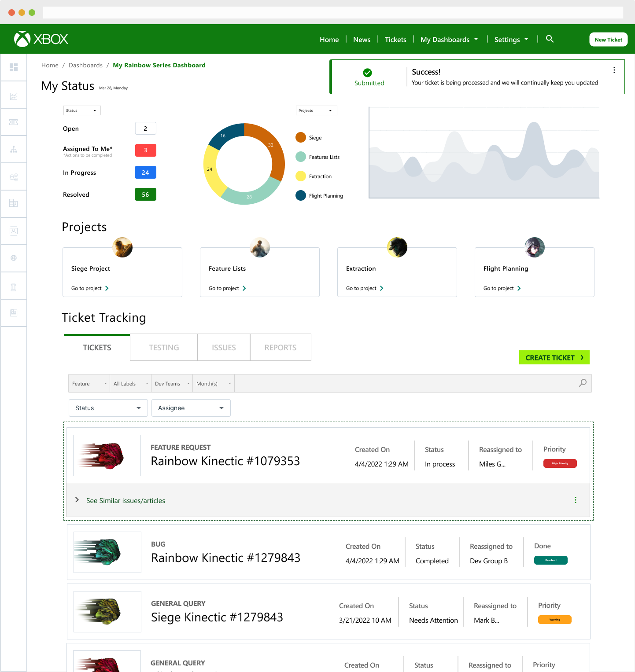Image resolution: width=635 pixels, height=672 pixels.
Task: Click the New Ticket button
Action: (609, 40)
